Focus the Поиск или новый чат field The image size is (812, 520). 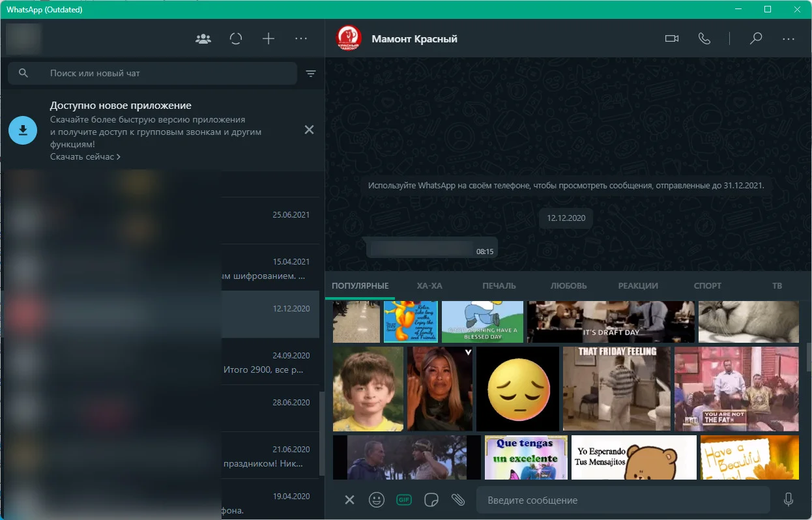[152, 74]
